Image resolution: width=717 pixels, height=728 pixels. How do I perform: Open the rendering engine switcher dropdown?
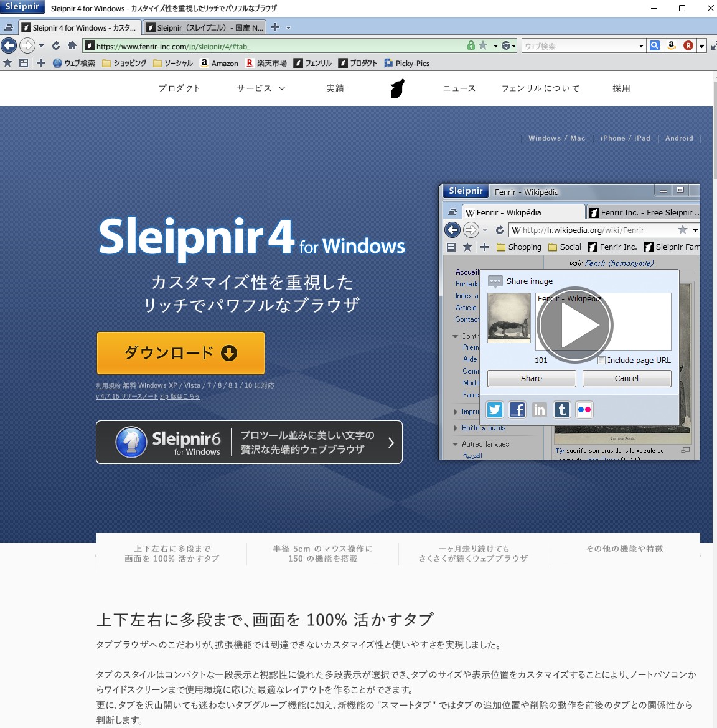pyautogui.click(x=509, y=45)
